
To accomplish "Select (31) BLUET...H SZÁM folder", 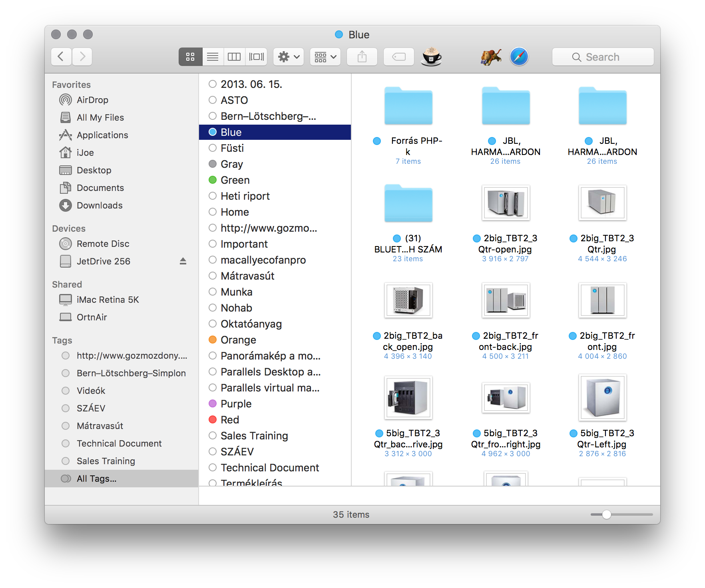I will (408, 203).
